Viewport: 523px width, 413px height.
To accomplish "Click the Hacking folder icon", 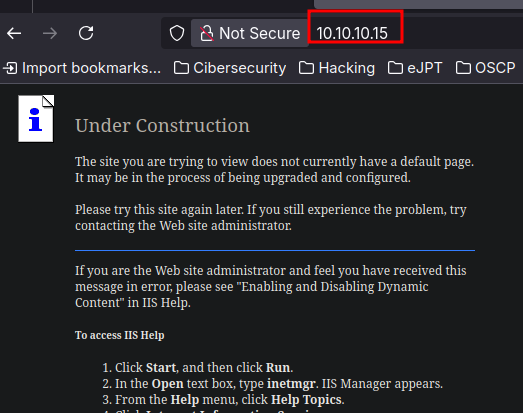I will point(306,68).
